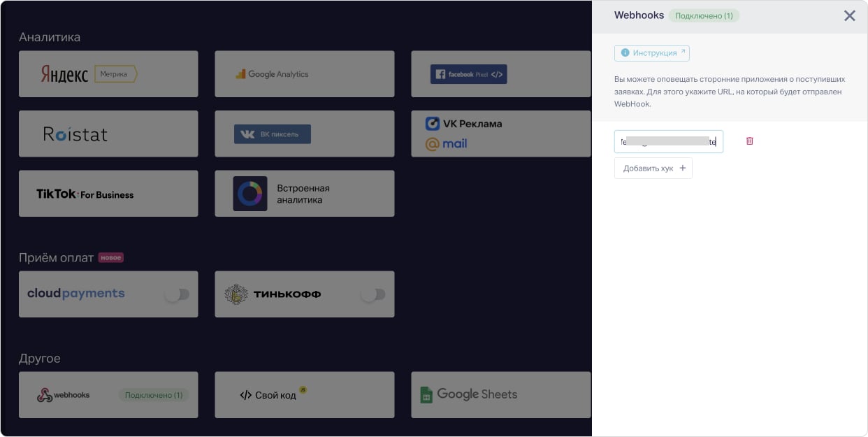
Task: Open Встроенная аналитика card
Action: tap(304, 194)
